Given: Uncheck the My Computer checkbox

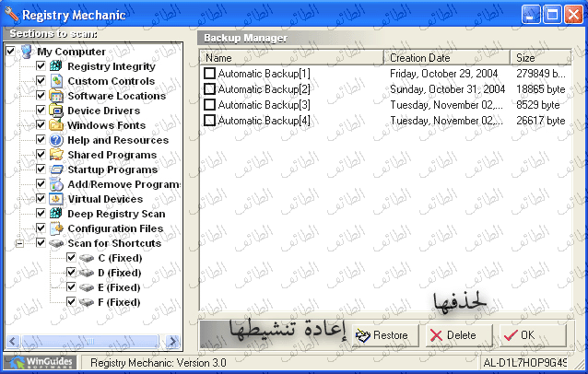Looking at the screenshot, I should click(x=10, y=51).
